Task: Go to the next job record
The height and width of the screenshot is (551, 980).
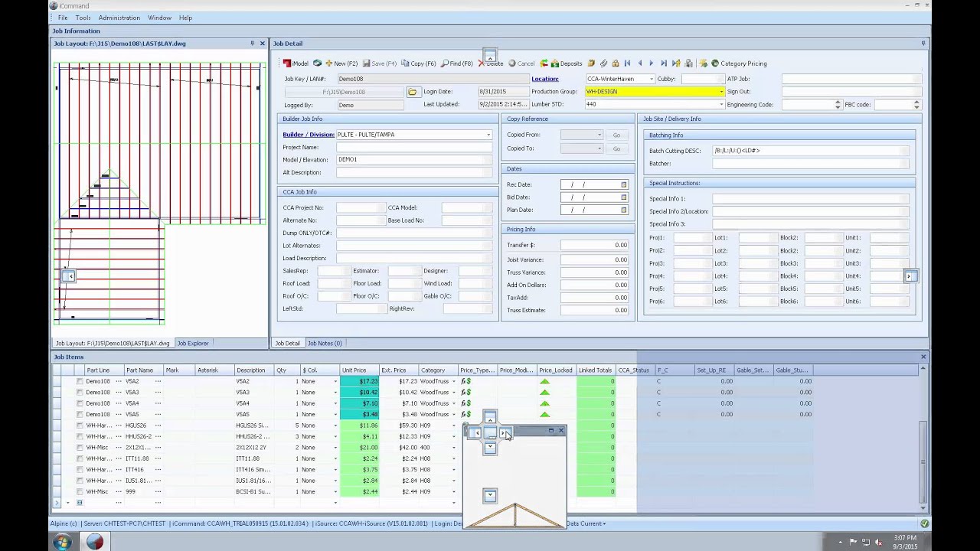Action: pos(652,64)
